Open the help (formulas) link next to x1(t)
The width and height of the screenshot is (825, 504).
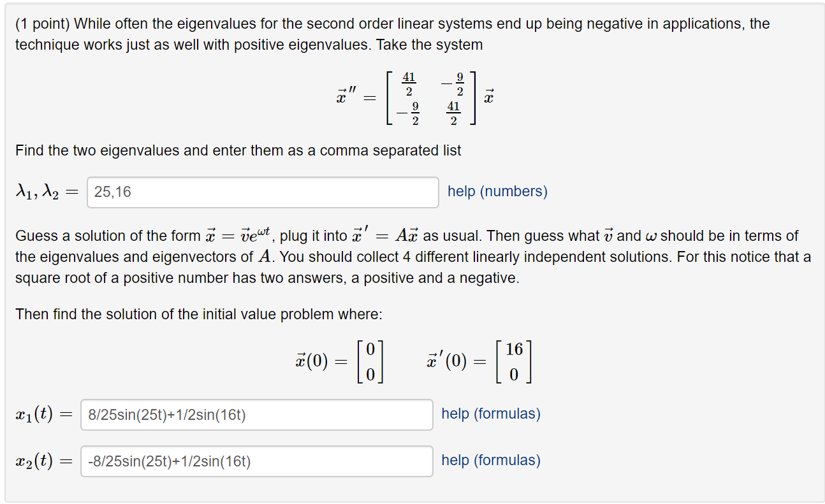[491, 414]
